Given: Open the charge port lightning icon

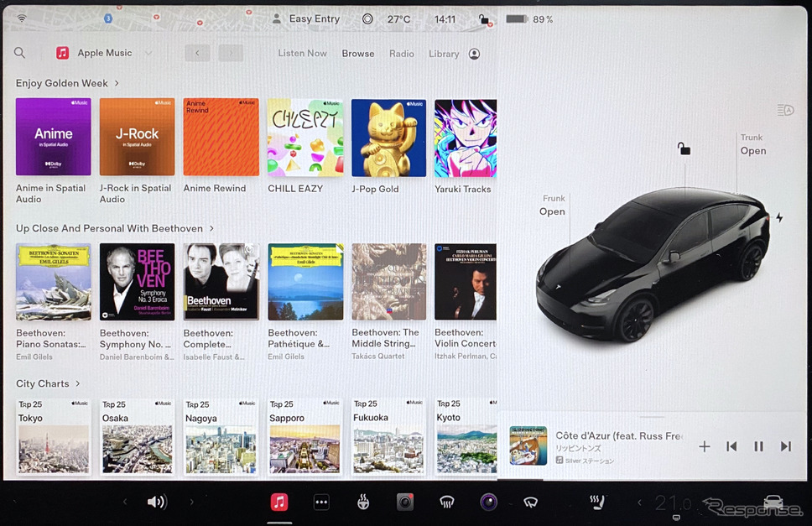Looking at the screenshot, I should 779,218.
